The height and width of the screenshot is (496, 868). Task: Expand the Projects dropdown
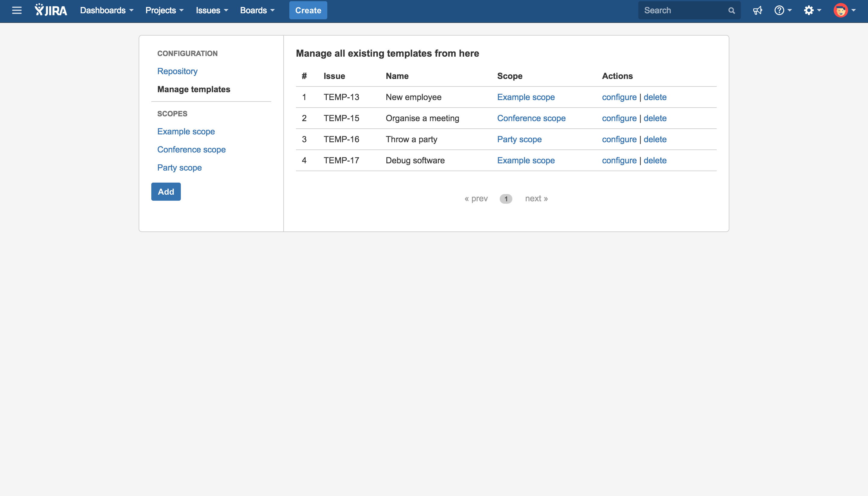165,11
